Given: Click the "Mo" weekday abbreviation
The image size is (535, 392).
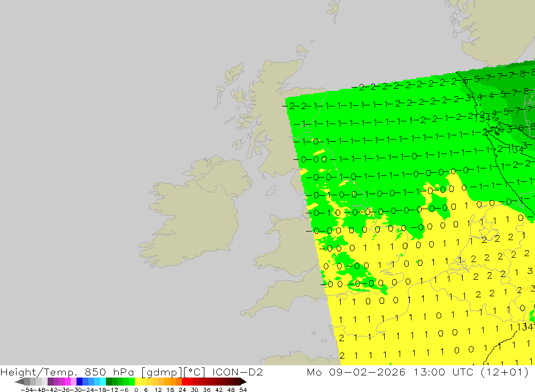Looking at the screenshot, I should coord(314,372).
